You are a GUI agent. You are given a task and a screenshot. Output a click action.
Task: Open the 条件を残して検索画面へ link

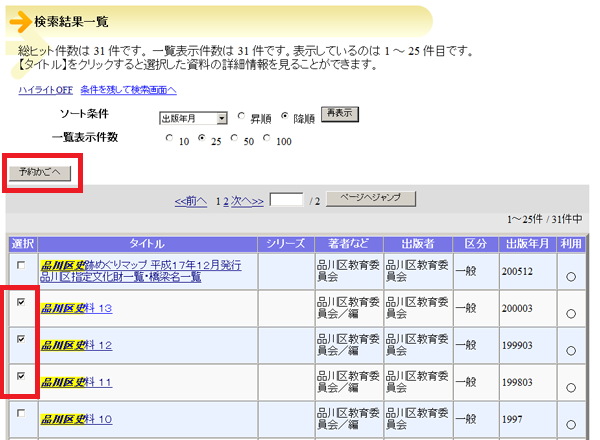coord(129,90)
